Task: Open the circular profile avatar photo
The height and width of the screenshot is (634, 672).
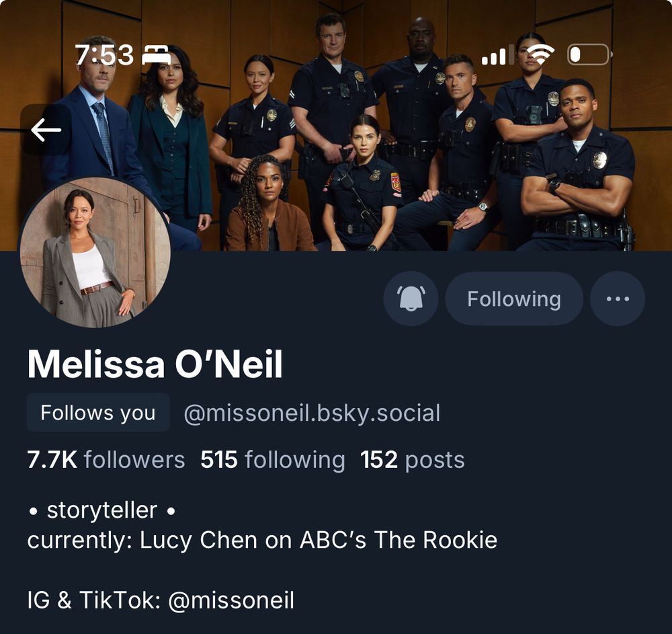Action: [x=95, y=253]
